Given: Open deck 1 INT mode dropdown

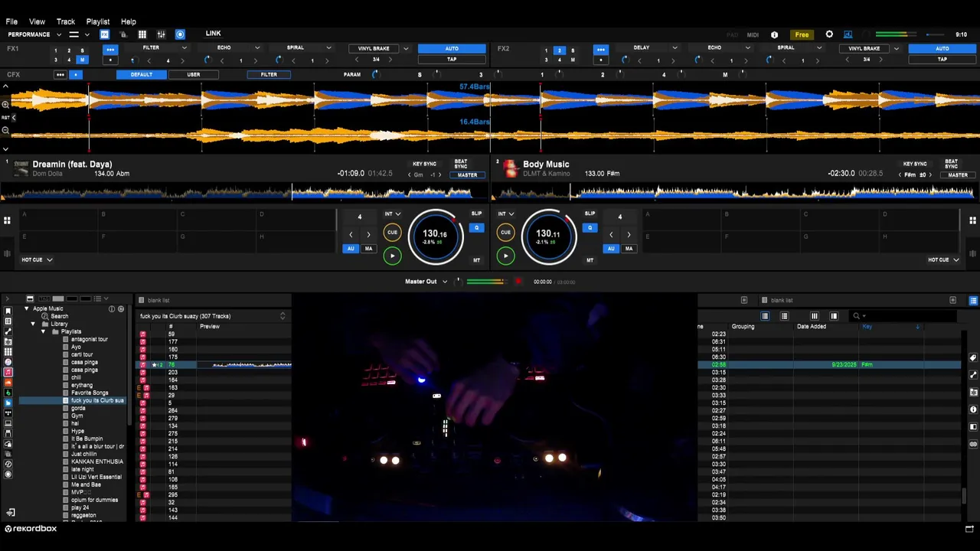Looking at the screenshot, I should click(392, 214).
